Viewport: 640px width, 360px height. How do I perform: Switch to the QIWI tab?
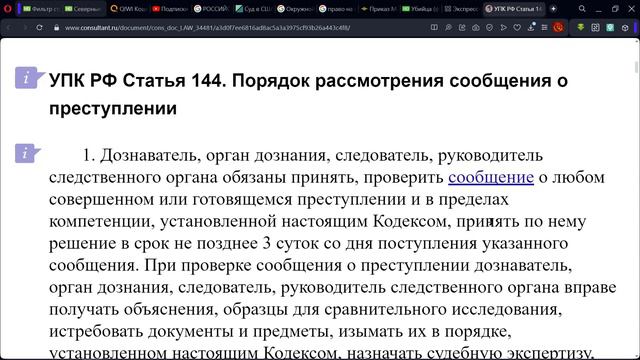(128, 9)
